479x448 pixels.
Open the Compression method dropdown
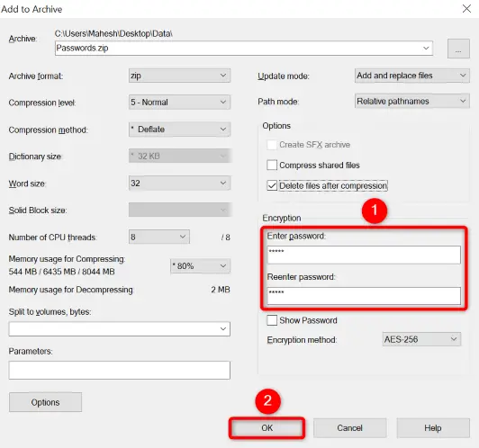tap(179, 129)
